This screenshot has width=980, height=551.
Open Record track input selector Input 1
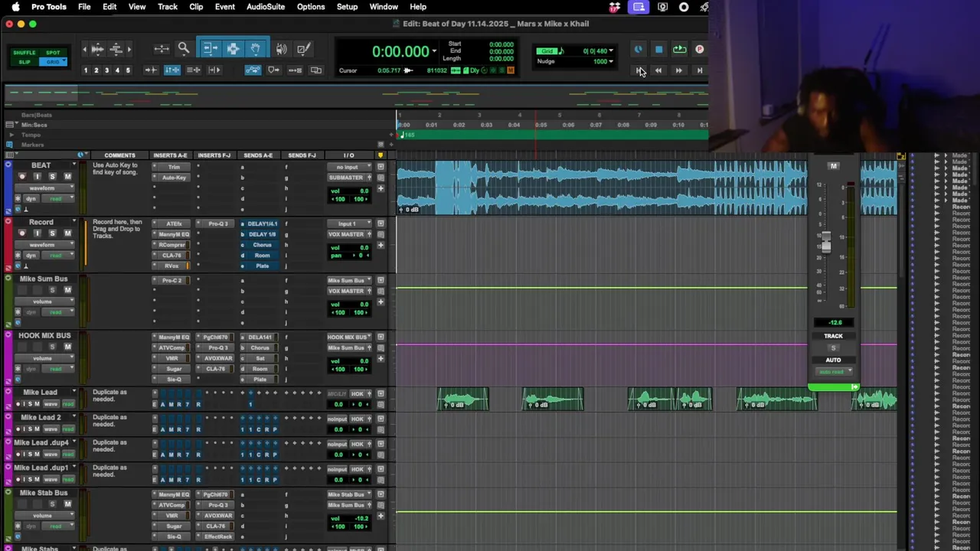[348, 223]
